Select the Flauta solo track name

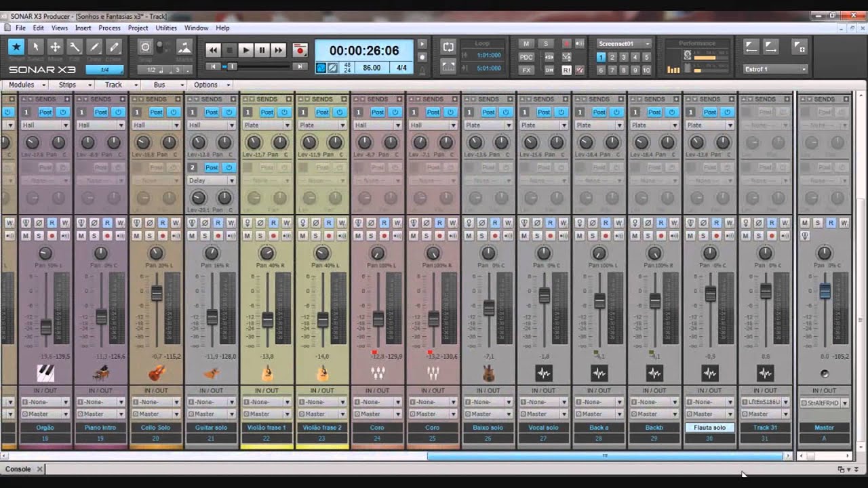710,428
